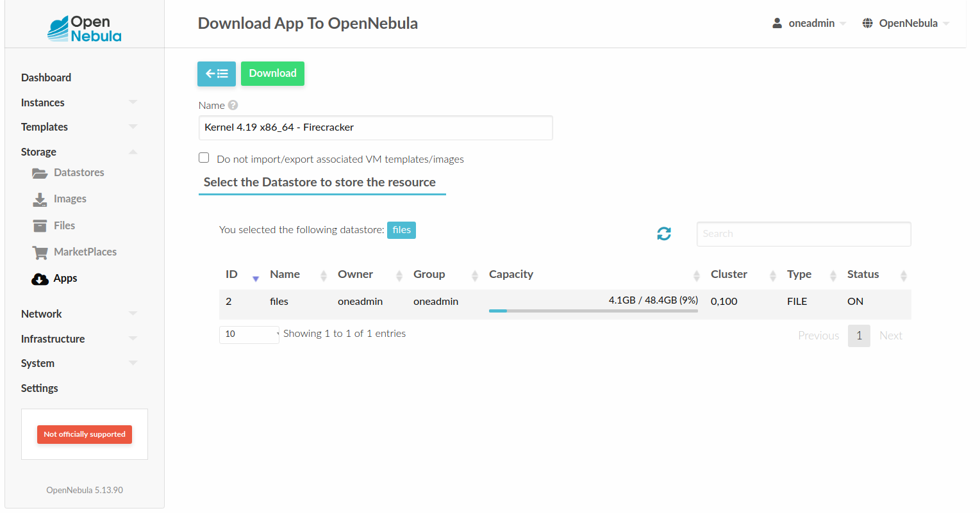Click OpenNebula 5.13.90 version text
Image resolution: width=980 pixels, height=513 pixels.
[x=85, y=490]
